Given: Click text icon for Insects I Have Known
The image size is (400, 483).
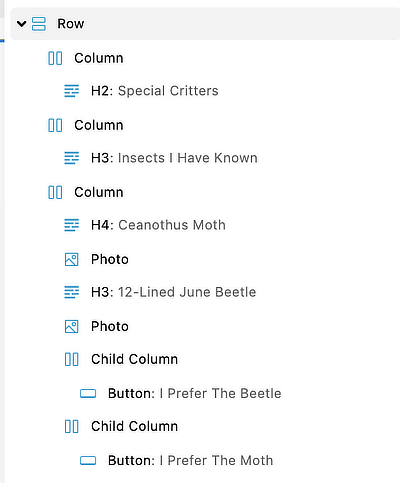Looking at the screenshot, I should pos(72,158).
